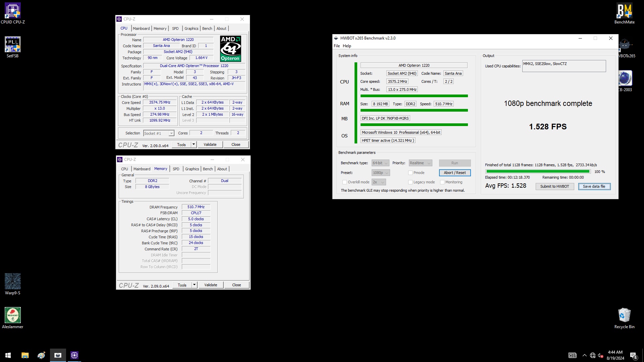Click Submit to HWBOT button

click(554, 186)
